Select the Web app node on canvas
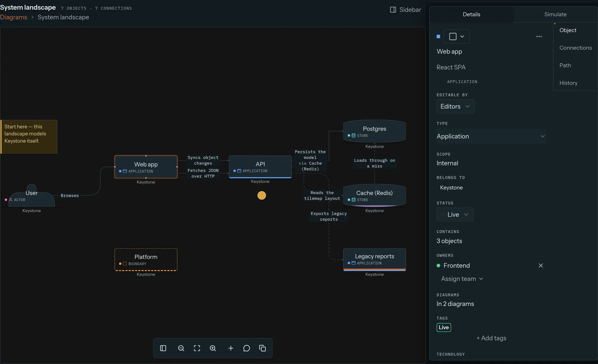 click(146, 167)
